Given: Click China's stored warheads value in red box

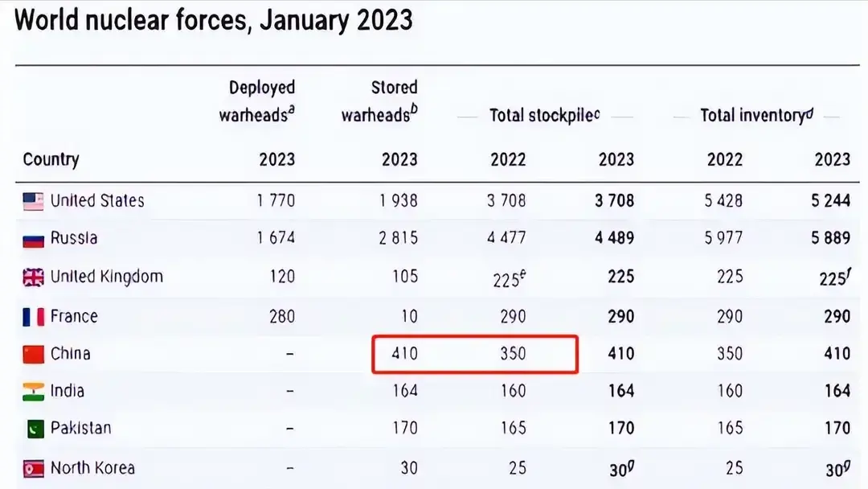Looking at the screenshot, I should 404,353.
